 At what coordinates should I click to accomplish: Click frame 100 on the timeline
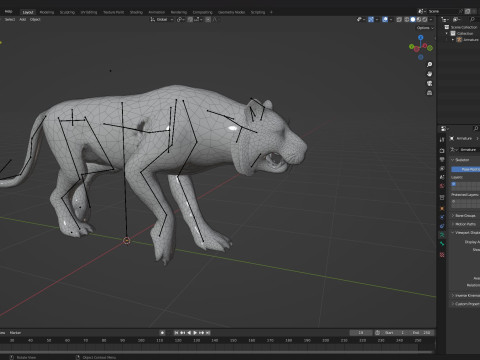coord(141,340)
